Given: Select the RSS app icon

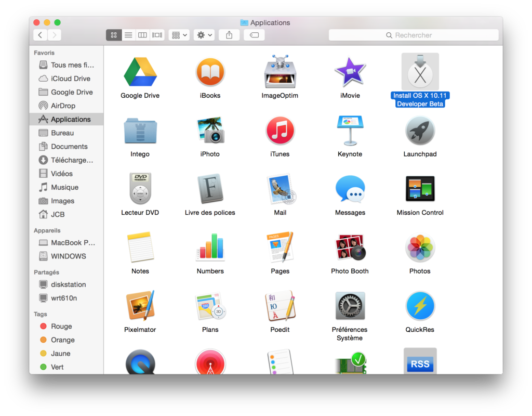Looking at the screenshot, I should point(420,361).
